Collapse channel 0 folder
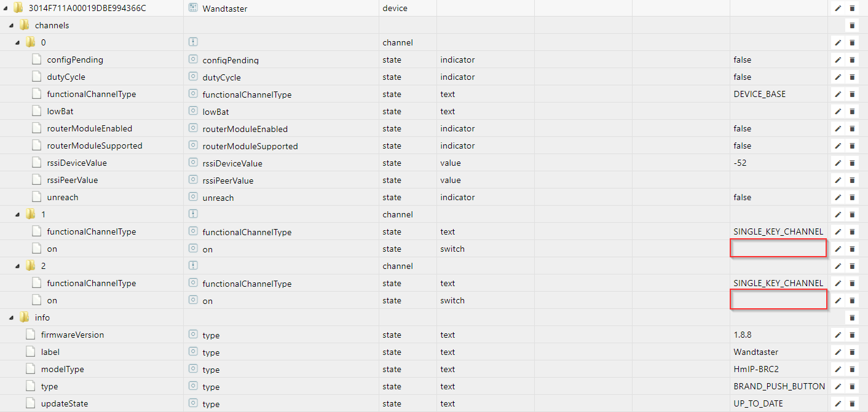This screenshot has width=868, height=412. [x=18, y=43]
